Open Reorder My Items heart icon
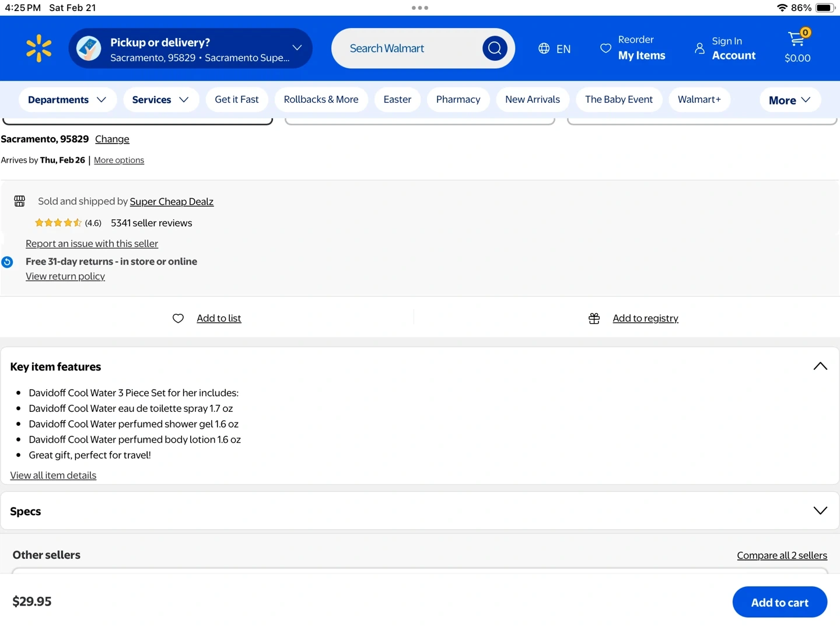This screenshot has height=630, width=840. 605,48
